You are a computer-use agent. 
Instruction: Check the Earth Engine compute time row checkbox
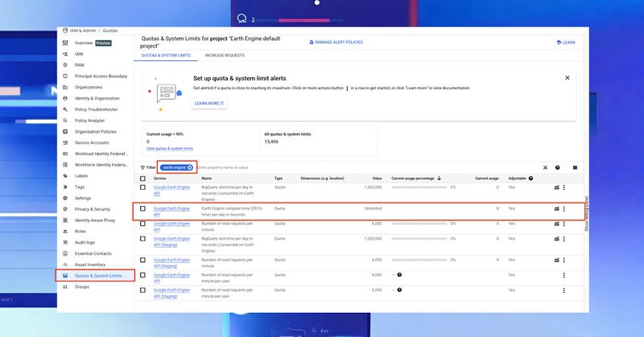point(142,208)
